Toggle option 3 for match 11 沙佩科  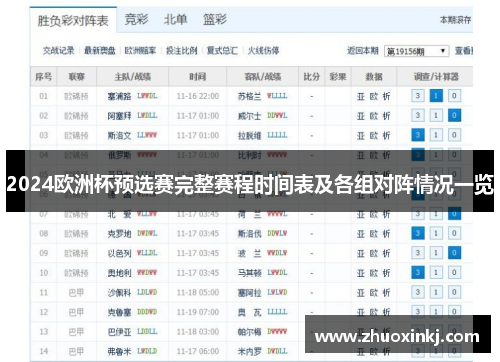click(418, 292)
